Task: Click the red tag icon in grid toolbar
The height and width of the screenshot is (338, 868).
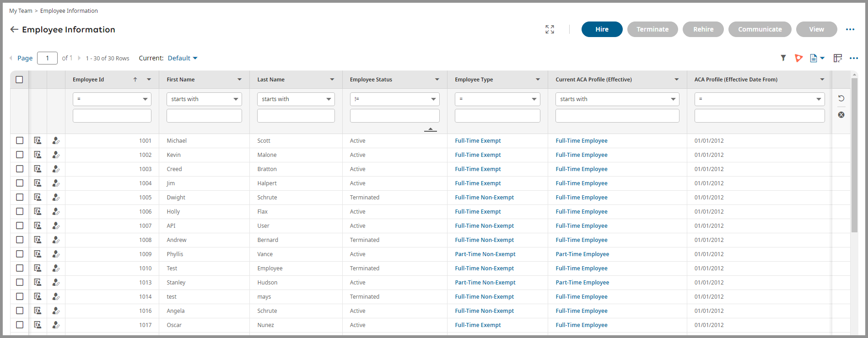Action: 799,58
